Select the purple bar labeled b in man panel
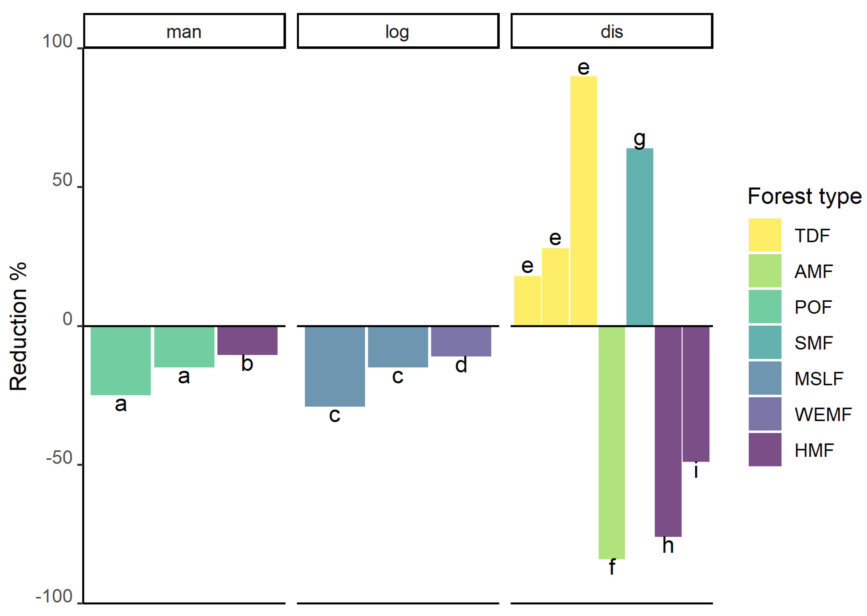Image resolution: width=867 pixels, height=616 pixels. pyautogui.click(x=248, y=341)
